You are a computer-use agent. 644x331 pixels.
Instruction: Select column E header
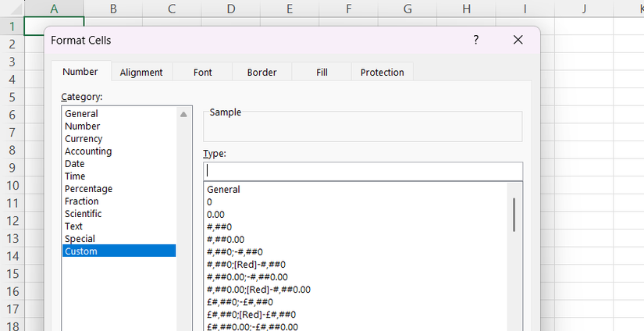(290, 9)
